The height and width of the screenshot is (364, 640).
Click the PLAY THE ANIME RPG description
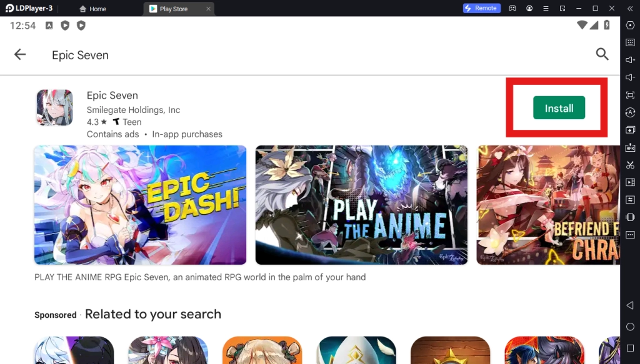(x=200, y=277)
